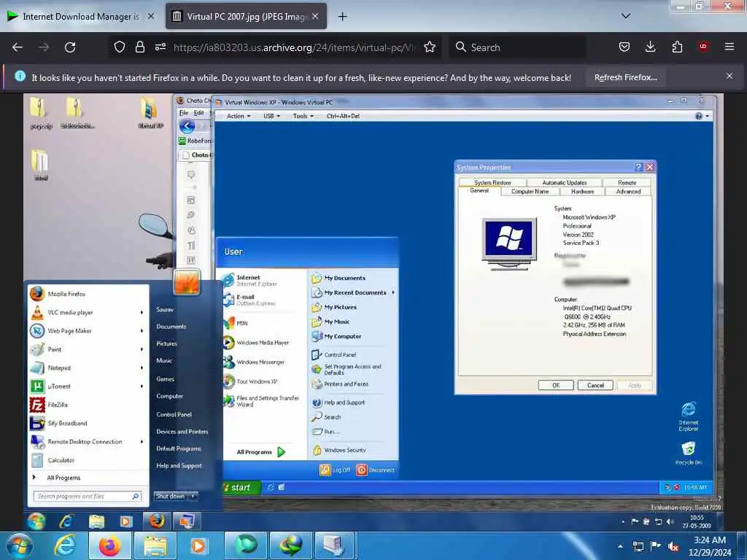The width and height of the screenshot is (747, 560).
Task: Open the site permissions icon in the address bar
Action: pyautogui.click(x=160, y=47)
